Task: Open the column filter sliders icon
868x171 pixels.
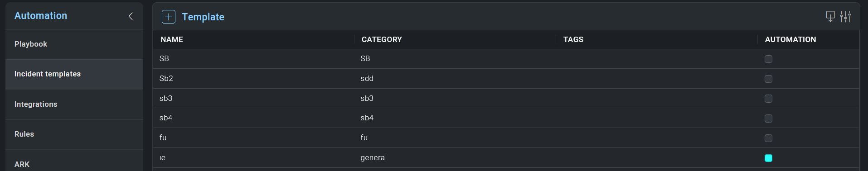Action: [845, 17]
